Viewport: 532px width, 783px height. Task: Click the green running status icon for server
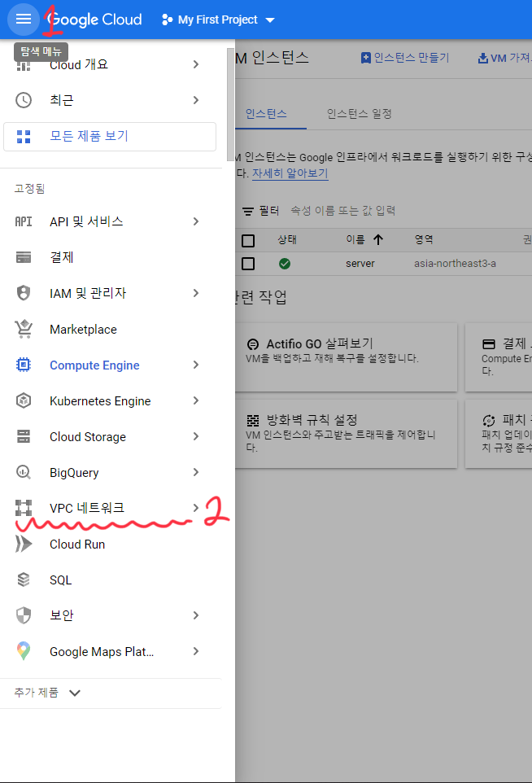tap(285, 264)
